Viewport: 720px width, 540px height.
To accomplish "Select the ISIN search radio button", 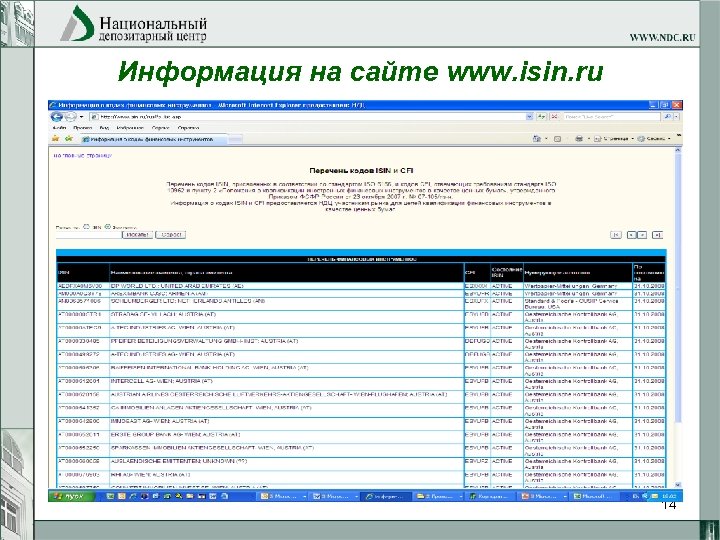I will pos(86,226).
